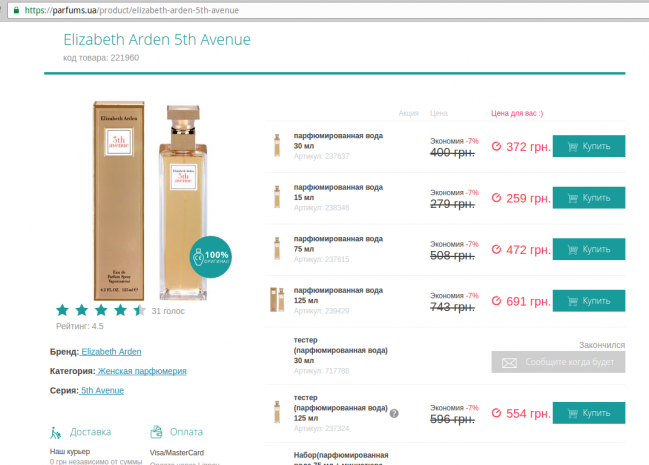Image resolution: width=649 pixels, height=465 pixels.
Task: Click the star rating under product image
Action: (100, 311)
